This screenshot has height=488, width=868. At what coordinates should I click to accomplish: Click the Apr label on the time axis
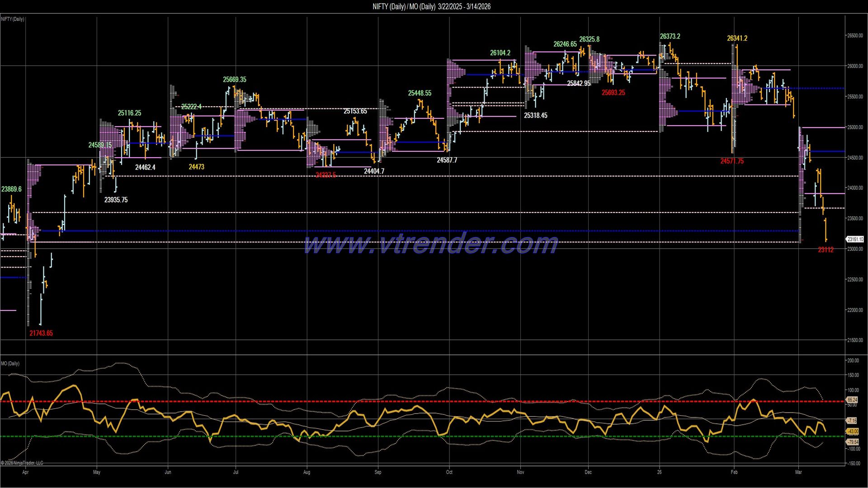pos(26,472)
